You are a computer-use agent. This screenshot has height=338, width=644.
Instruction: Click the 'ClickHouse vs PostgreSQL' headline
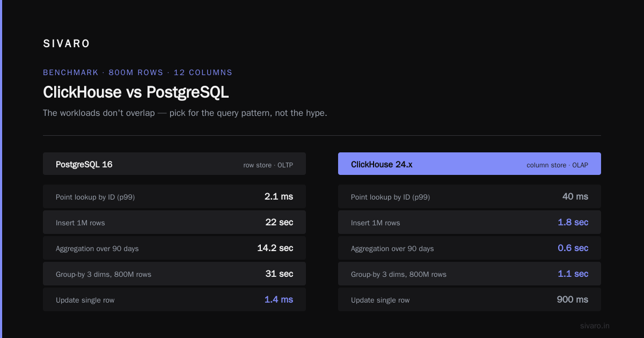click(136, 92)
